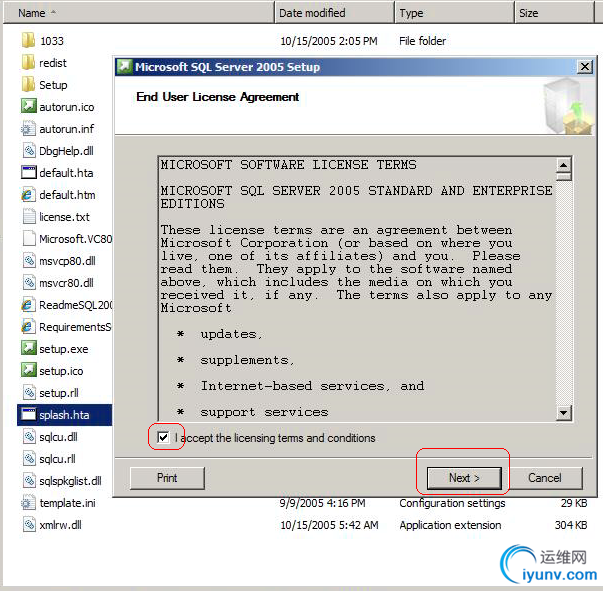Click the default.htm Internet Explorer icon

28,195
